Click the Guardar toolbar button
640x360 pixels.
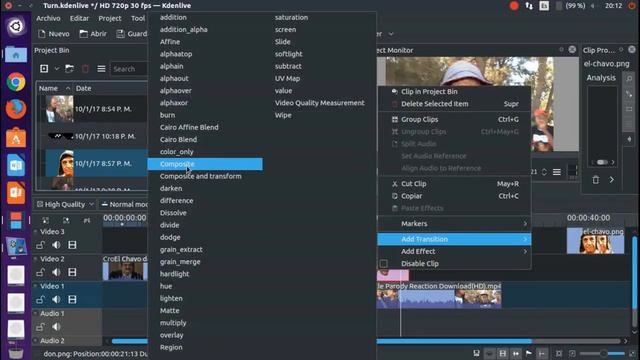click(131, 34)
